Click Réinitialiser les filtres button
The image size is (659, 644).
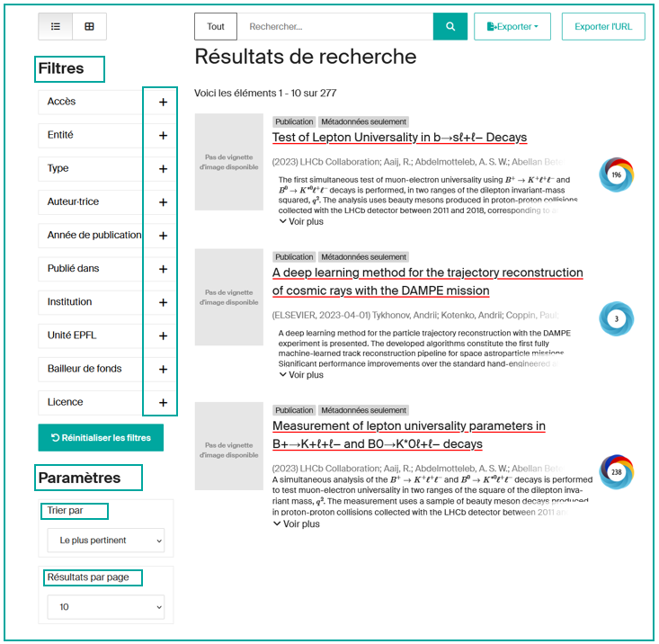tap(101, 438)
